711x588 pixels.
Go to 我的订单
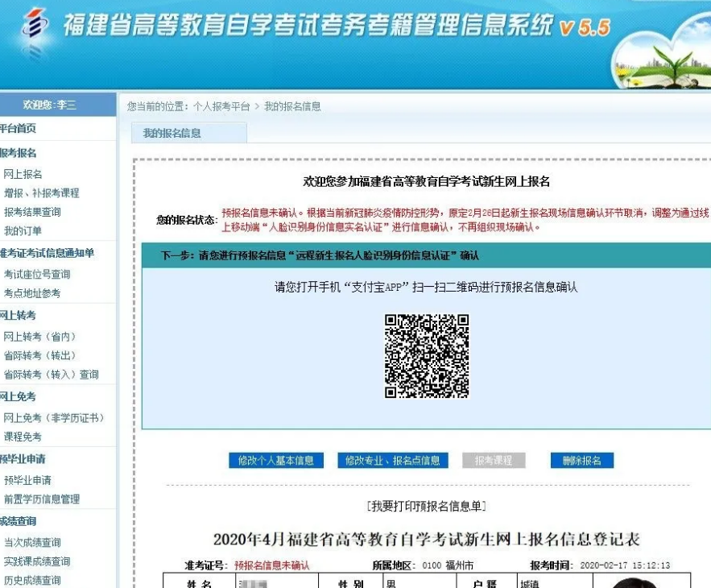click(23, 231)
